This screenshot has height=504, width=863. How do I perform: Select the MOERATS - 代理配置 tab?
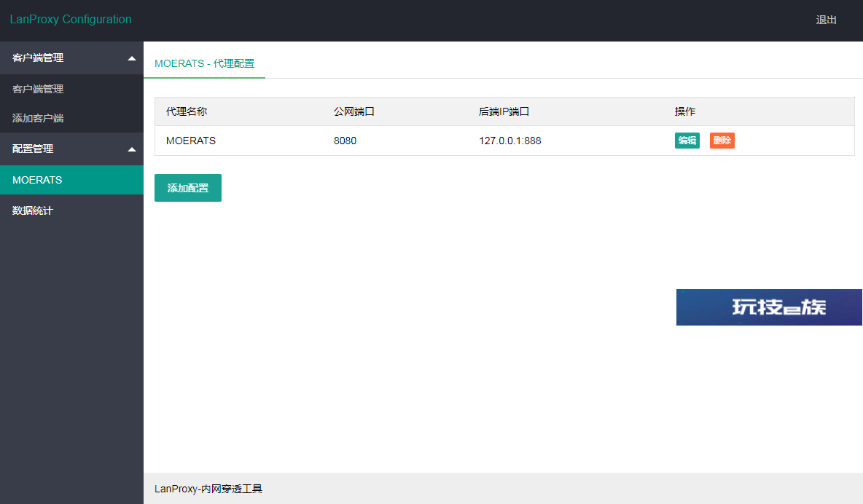coord(204,64)
